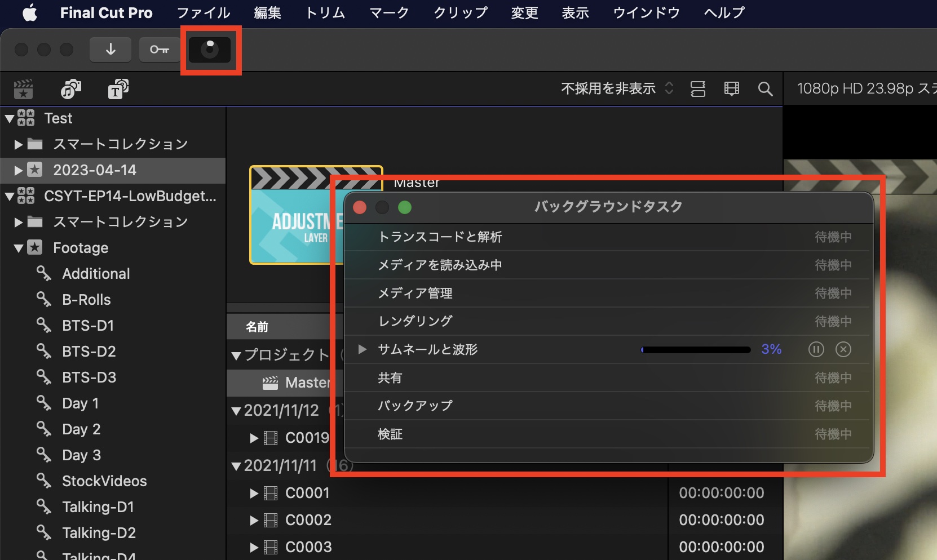Screen dimensions: 937x560
Task: Open the 編集 menu
Action: pyautogui.click(x=267, y=12)
